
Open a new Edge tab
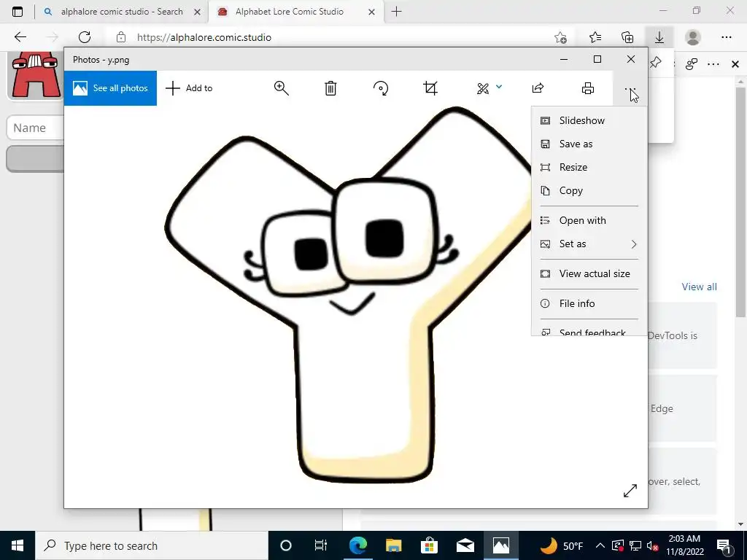396,12
